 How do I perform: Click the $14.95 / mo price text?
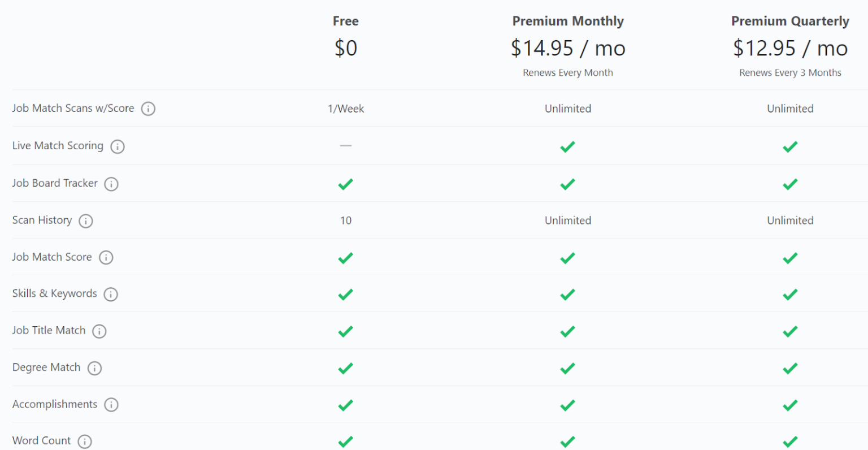click(567, 48)
